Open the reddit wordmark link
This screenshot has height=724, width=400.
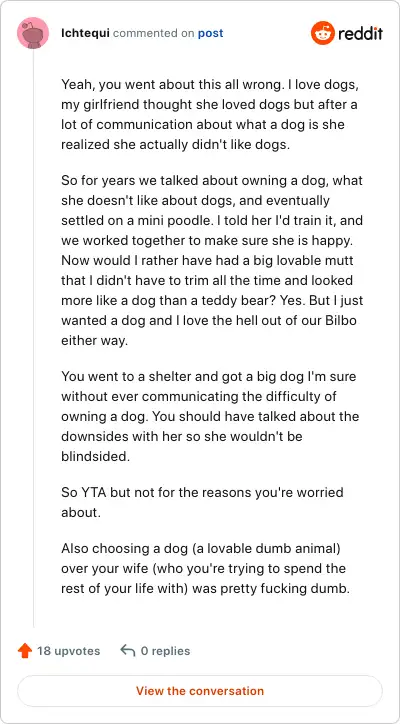point(360,33)
